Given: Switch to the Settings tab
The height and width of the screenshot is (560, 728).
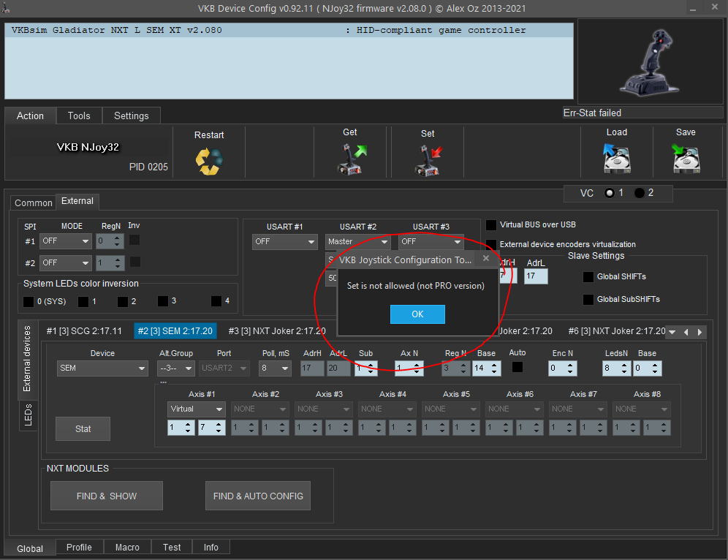Looking at the screenshot, I should pyautogui.click(x=132, y=116).
